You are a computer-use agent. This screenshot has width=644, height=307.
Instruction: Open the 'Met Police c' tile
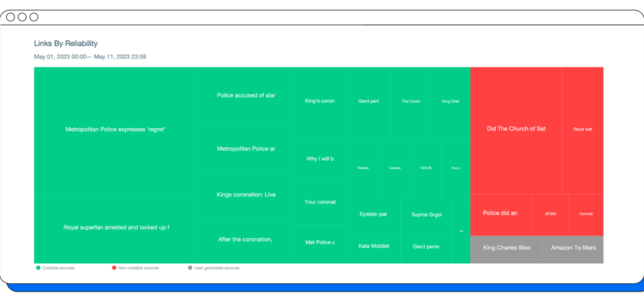click(x=320, y=243)
